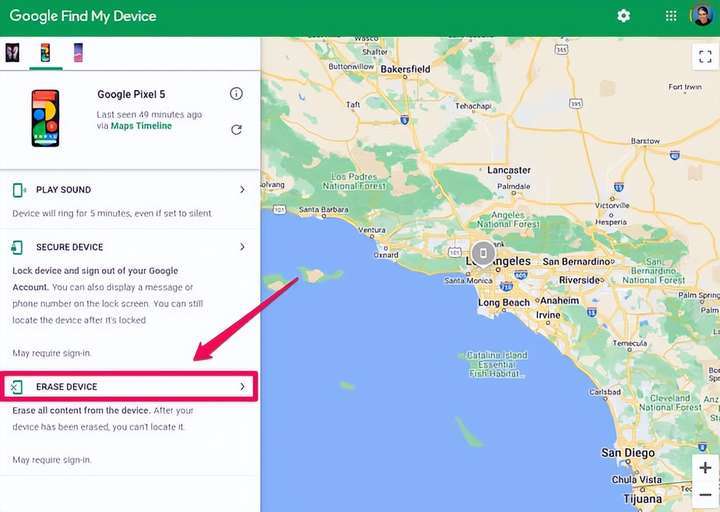The height and width of the screenshot is (512, 720).
Task: Open the Google apps grid menu
Action: [x=671, y=16]
